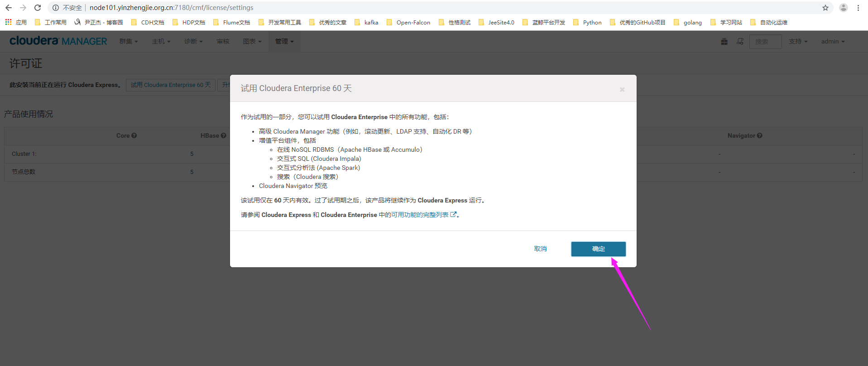868x366 pixels.
Task: Click the Cloudera Manager logo
Action: pyautogui.click(x=58, y=41)
